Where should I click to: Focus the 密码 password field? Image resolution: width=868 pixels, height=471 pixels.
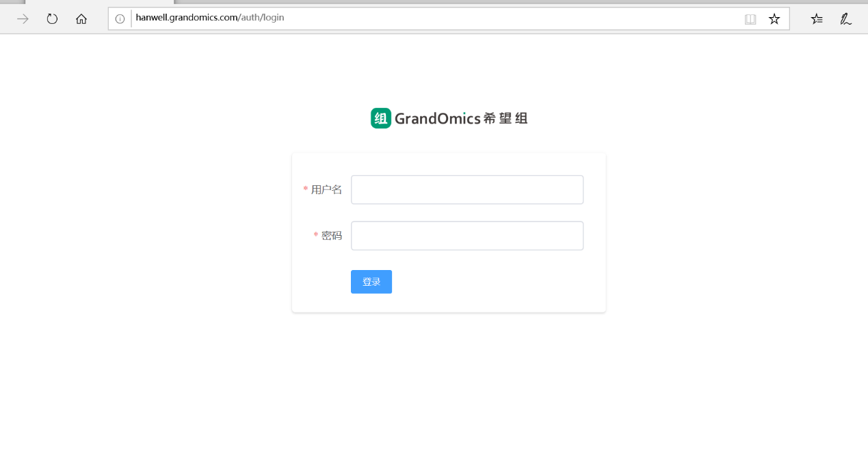tap(467, 235)
